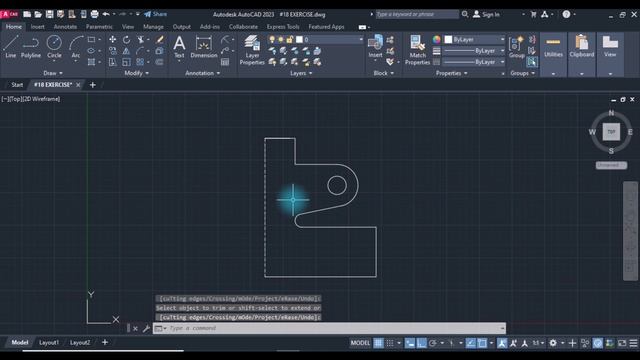This screenshot has height=360, width=640.
Task: Activate the Fillet tool in Modify panel
Action: (140, 51)
